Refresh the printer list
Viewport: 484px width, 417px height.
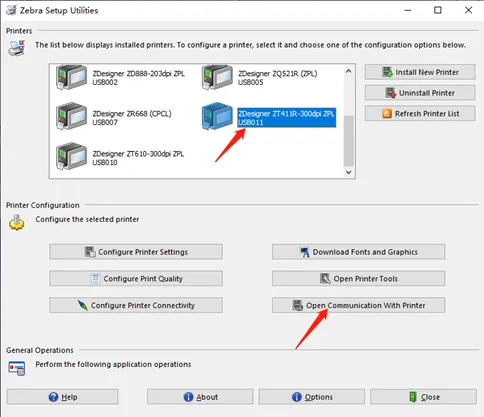420,114
